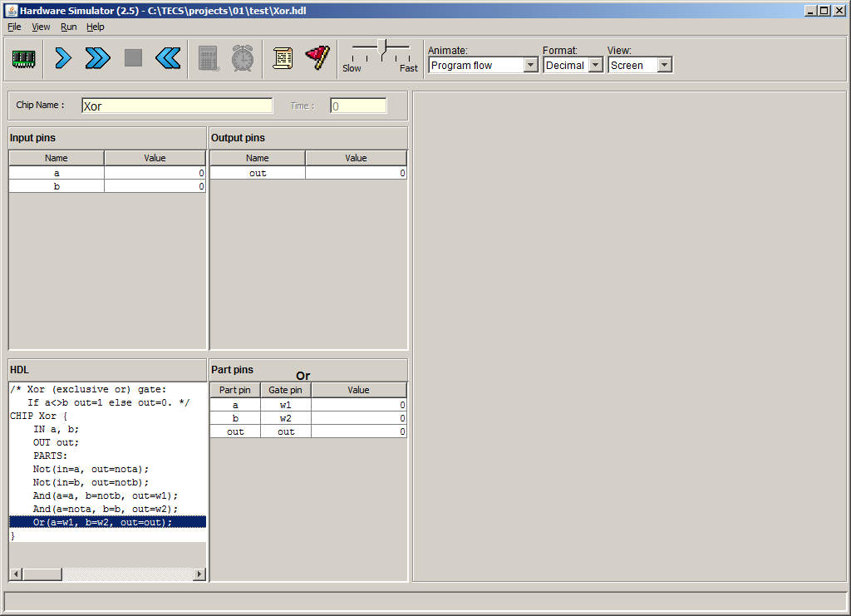Click the Reset rewind icon
This screenshot has height=616, width=851.
(x=168, y=58)
